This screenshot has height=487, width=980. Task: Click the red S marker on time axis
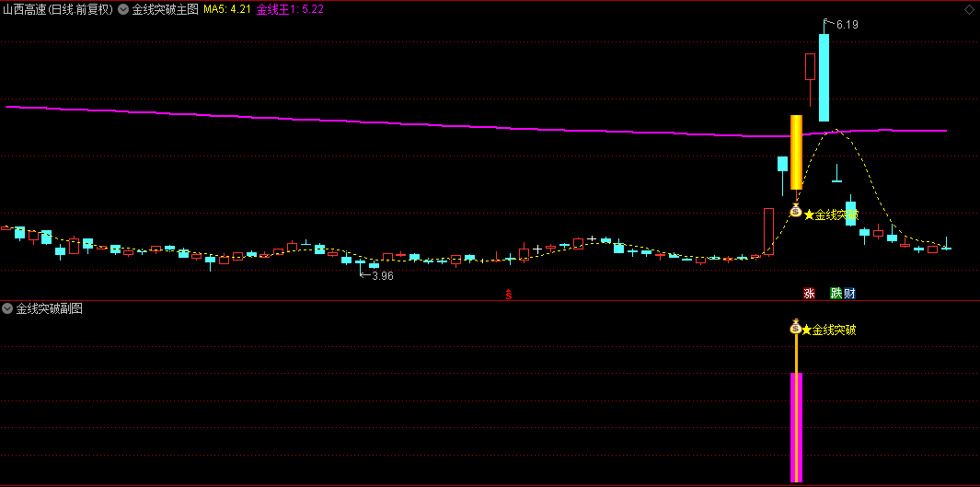[x=509, y=295]
